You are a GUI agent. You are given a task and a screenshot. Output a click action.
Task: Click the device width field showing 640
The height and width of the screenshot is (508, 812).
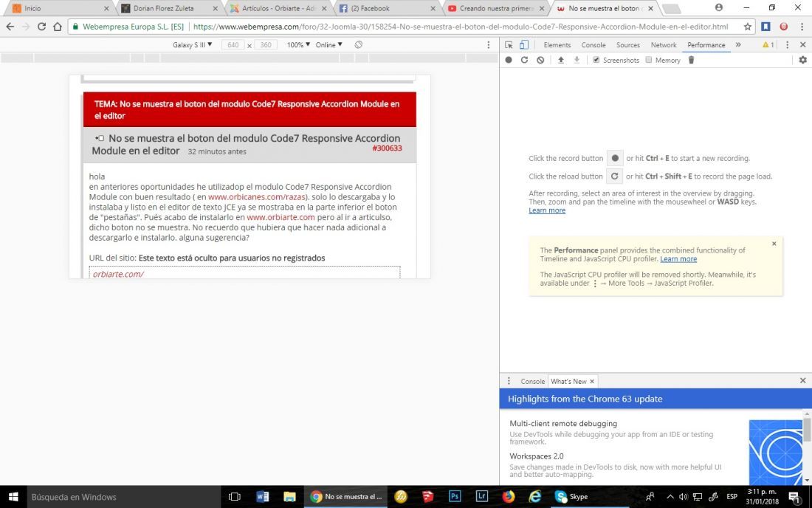click(x=233, y=44)
